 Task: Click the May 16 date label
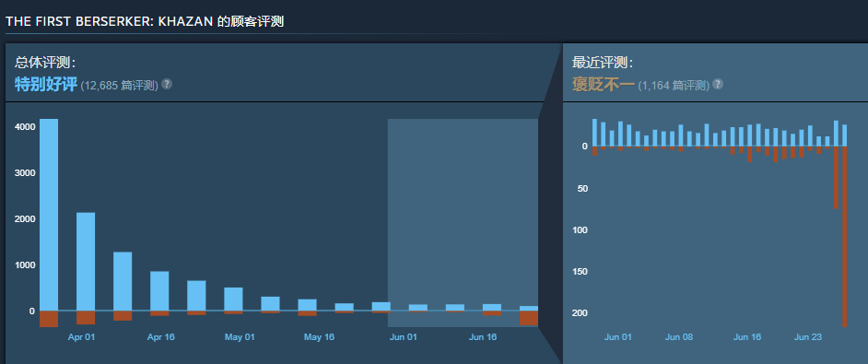(320, 337)
